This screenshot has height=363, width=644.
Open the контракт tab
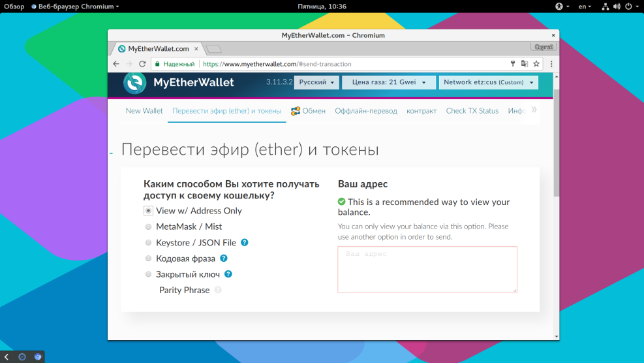(422, 111)
